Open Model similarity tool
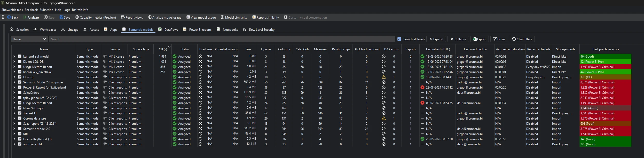The width and height of the screenshot is (644, 158). [x=234, y=17]
